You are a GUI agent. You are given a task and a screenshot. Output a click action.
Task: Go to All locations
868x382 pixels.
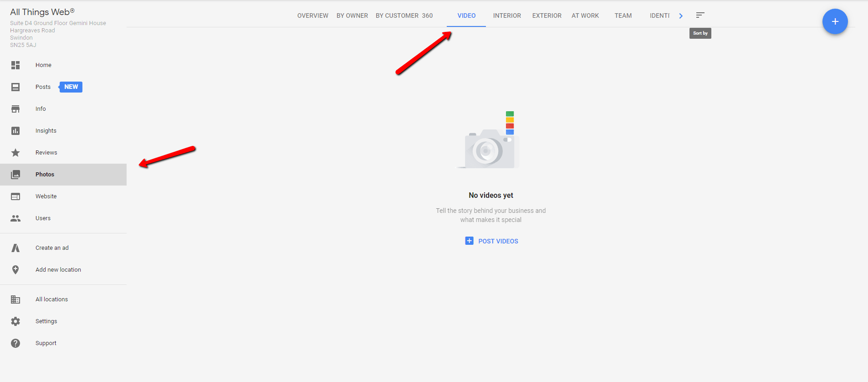pos(51,299)
